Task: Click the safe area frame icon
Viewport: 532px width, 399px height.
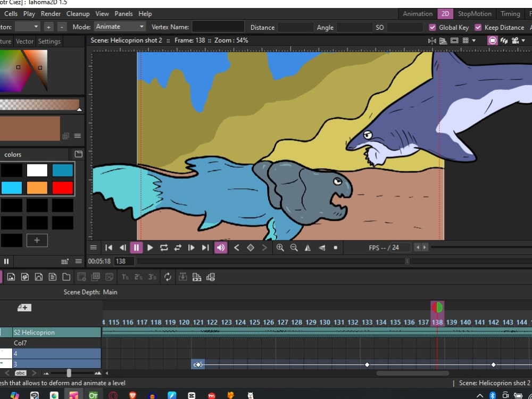Action: click(x=454, y=41)
